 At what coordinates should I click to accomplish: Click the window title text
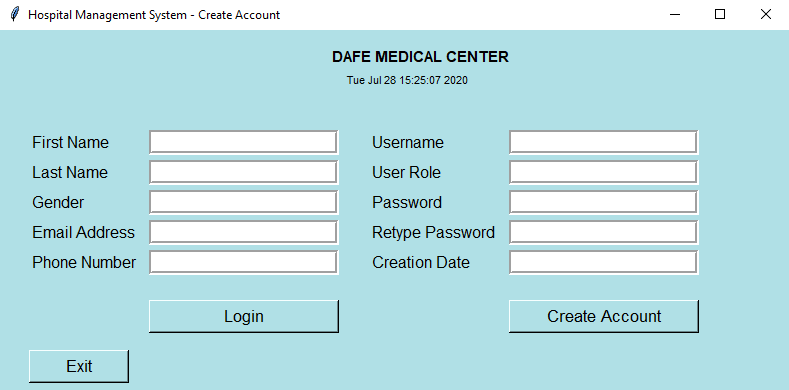coord(153,15)
